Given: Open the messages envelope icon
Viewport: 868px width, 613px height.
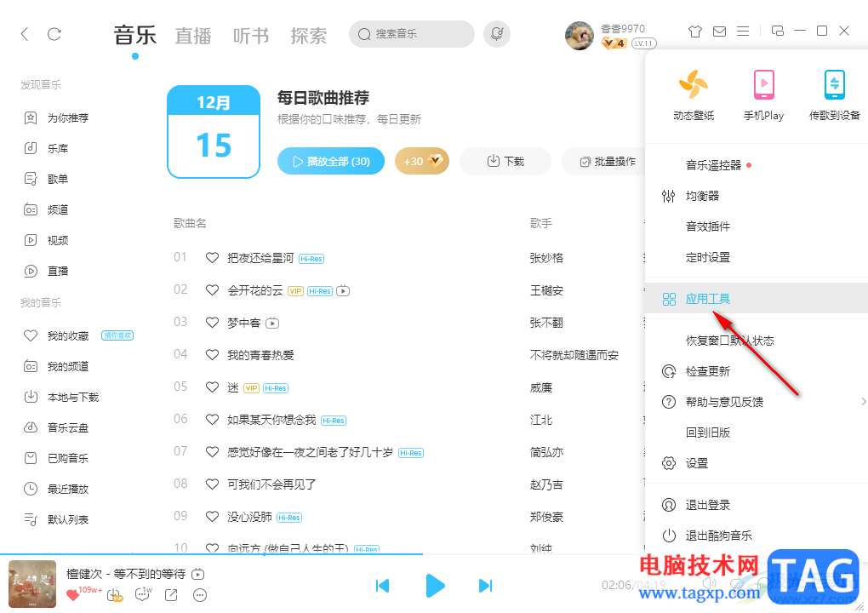Looking at the screenshot, I should 719,31.
